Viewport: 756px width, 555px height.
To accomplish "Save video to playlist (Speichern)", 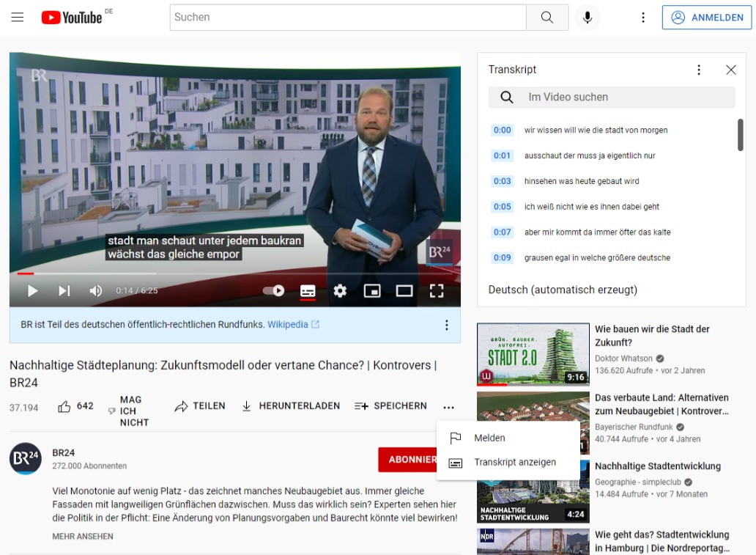I will [x=390, y=406].
